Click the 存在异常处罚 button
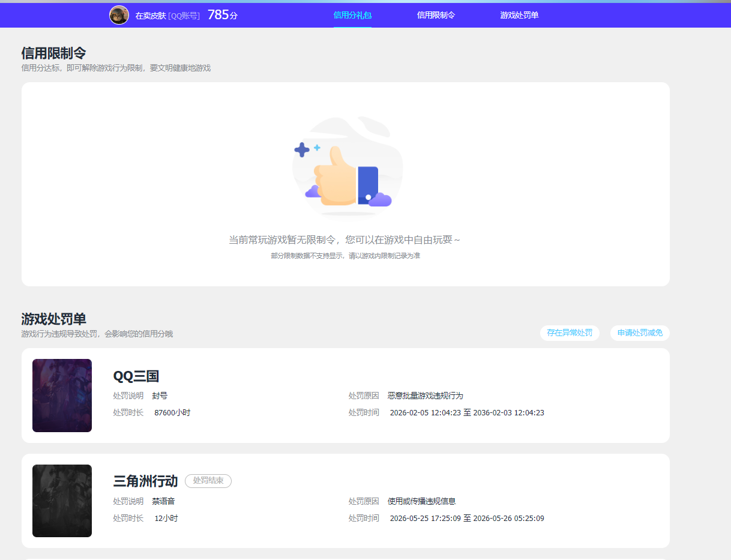731x560 pixels. pyautogui.click(x=570, y=333)
